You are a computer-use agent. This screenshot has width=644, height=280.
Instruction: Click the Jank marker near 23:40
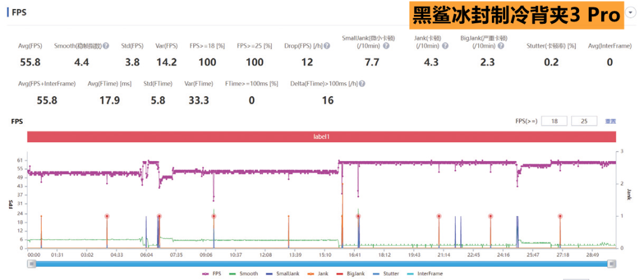click(490, 216)
